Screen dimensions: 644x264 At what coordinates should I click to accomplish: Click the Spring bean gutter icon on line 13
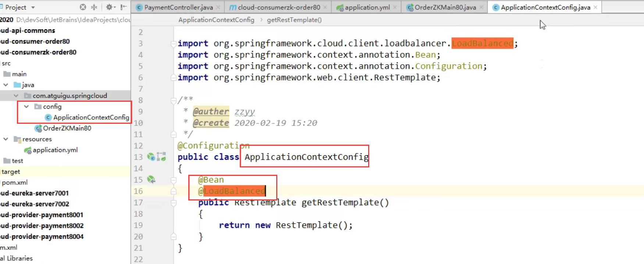(151, 157)
